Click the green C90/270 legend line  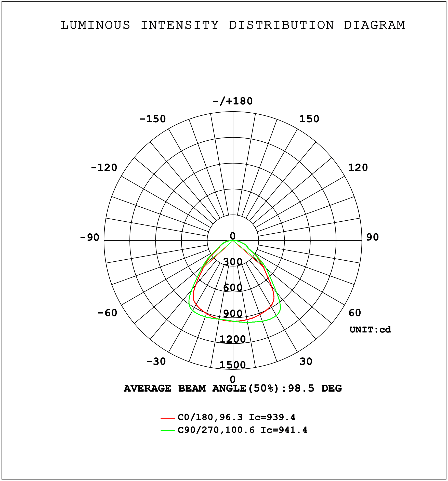[x=167, y=431]
